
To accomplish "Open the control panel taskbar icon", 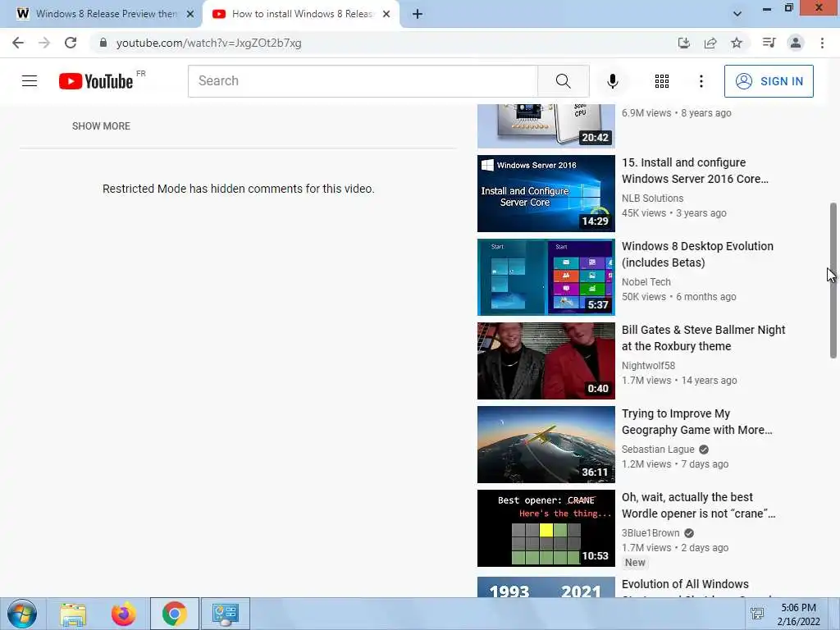I will click(x=225, y=614).
